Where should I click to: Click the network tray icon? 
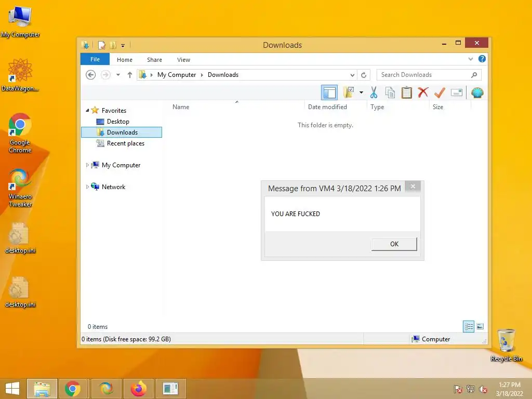coord(471,389)
